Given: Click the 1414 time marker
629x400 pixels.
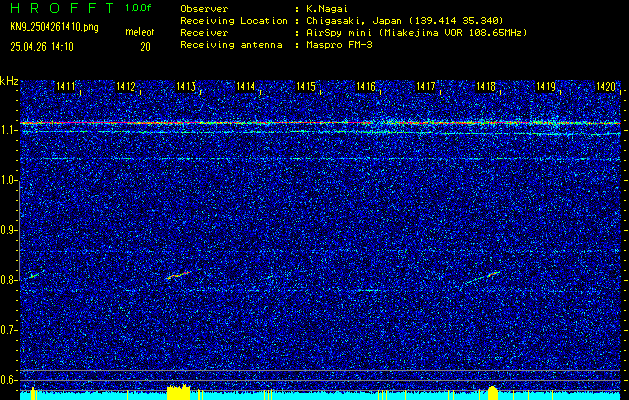Looking at the screenshot, I should [x=246, y=86].
